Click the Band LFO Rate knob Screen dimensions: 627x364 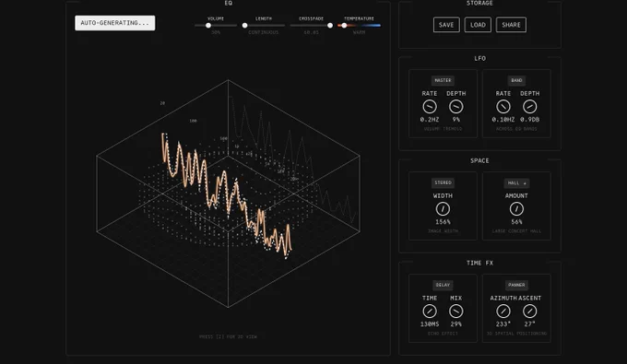click(x=503, y=107)
